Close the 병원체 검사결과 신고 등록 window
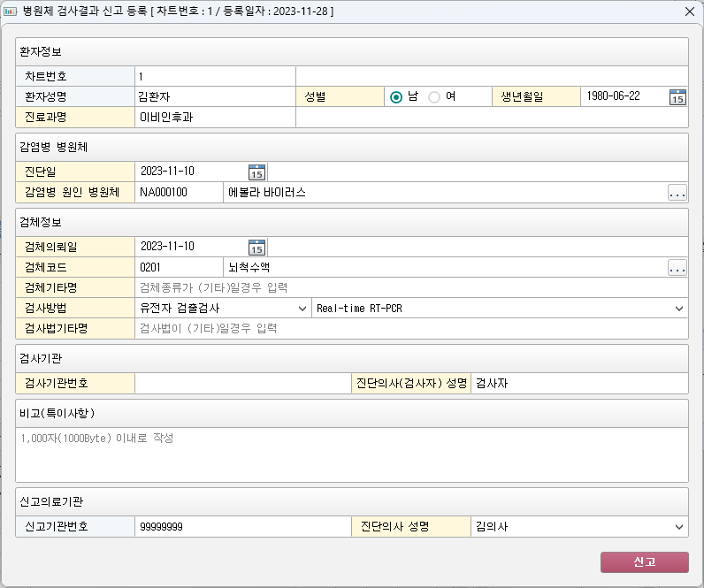The image size is (704, 588). [x=689, y=11]
